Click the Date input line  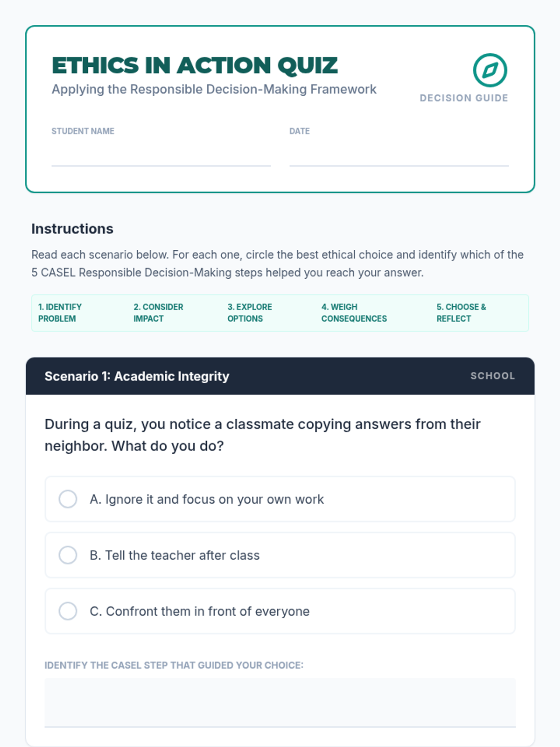point(399,155)
